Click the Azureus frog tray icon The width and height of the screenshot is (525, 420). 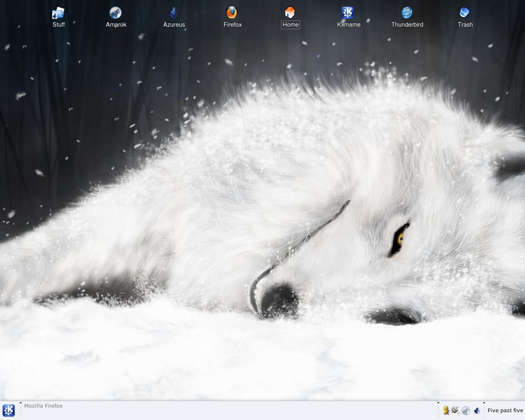[476, 410]
